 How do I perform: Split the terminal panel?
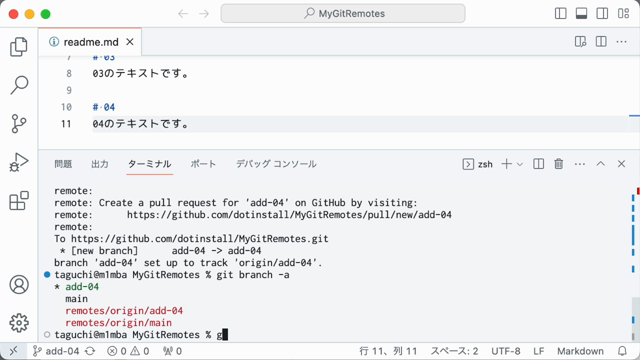tap(538, 164)
